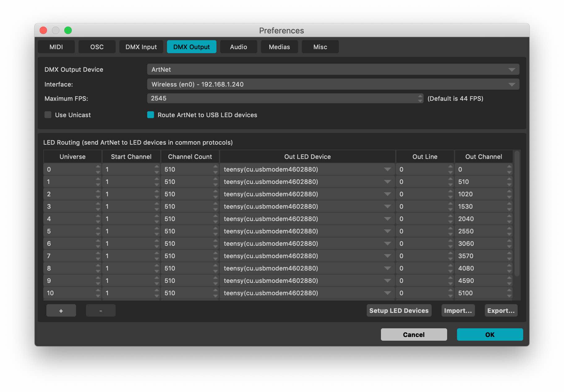Viewport: 564px width, 392px height.
Task: Click the Maximum FPS input field
Action: point(281,98)
